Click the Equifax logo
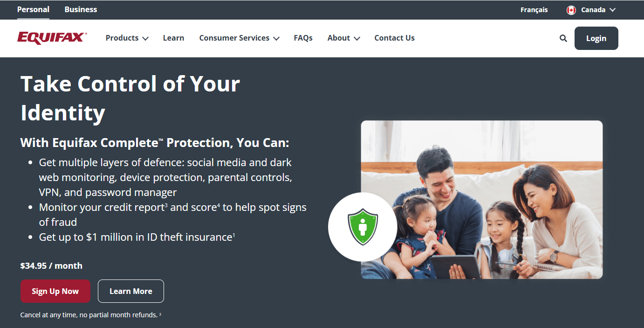644x328 pixels. (x=52, y=38)
